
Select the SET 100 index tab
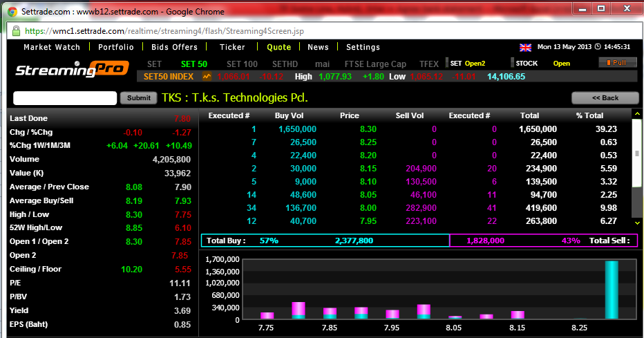[242, 64]
